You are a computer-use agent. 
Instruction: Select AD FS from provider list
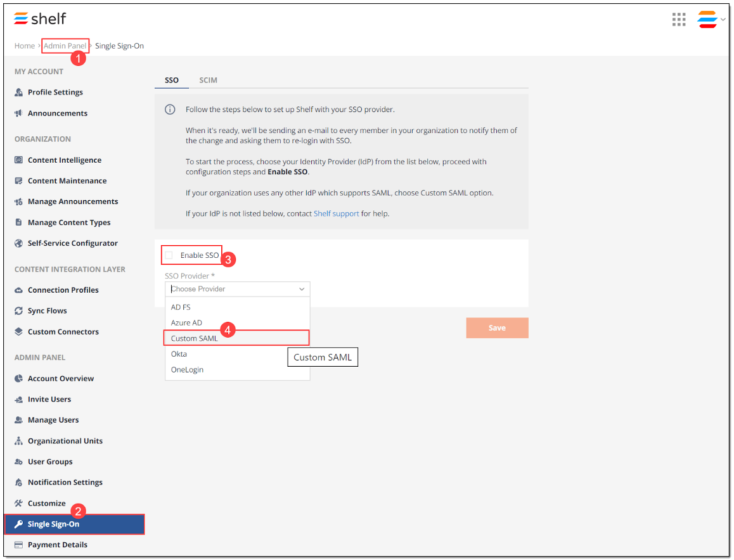click(x=237, y=307)
